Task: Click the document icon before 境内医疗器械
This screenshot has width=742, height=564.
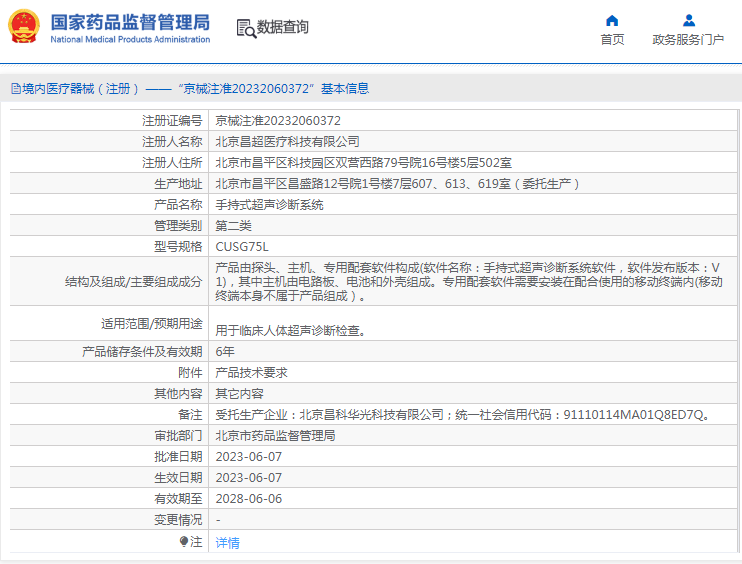Action: [16, 88]
